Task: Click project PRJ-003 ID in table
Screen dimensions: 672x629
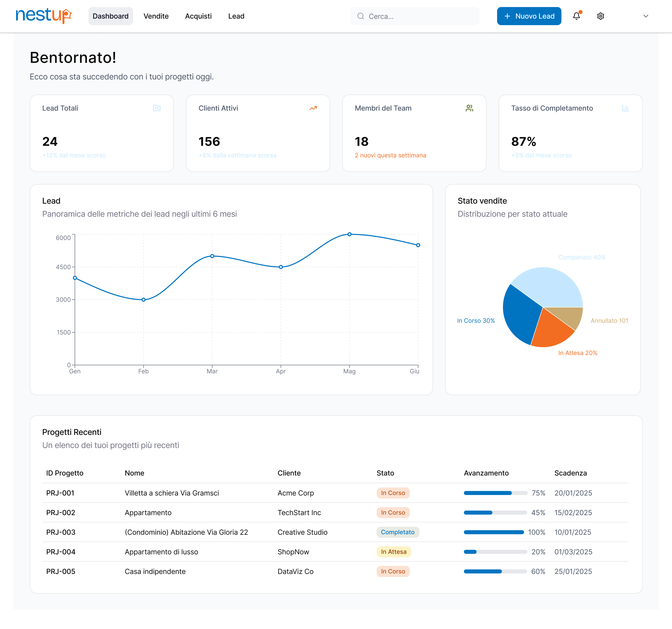Action: [x=61, y=532]
